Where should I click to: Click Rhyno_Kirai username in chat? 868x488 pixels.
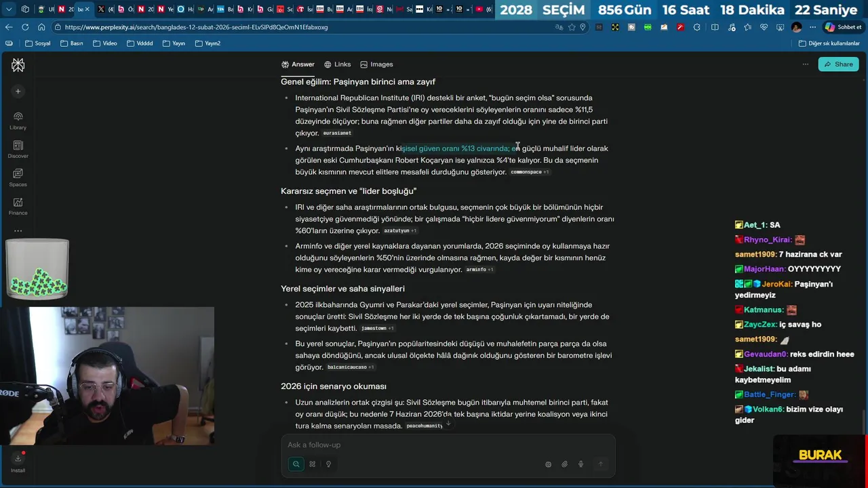point(767,240)
